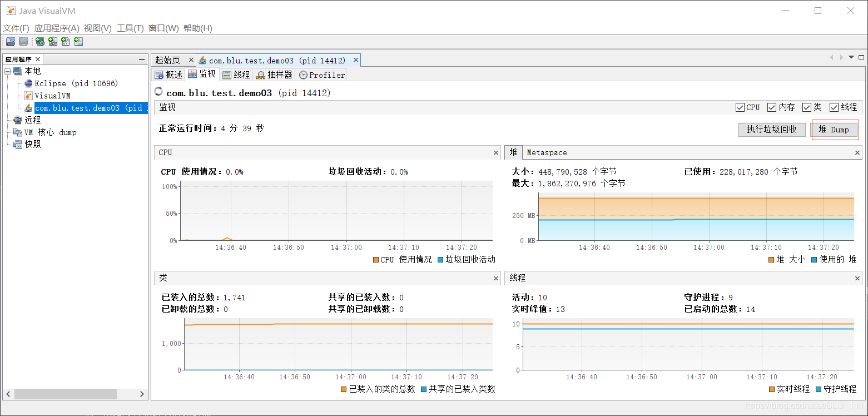Click the Add Remote Host toolbar icon

40,42
